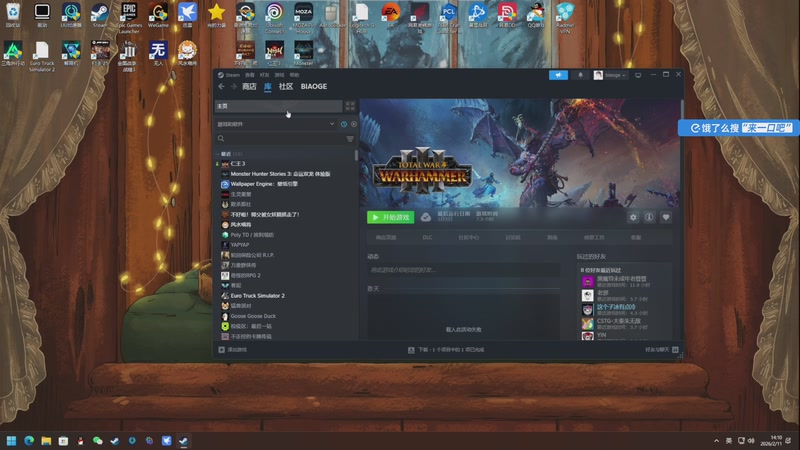This screenshot has height=450, width=800.
Task: Switch to the 社区 community tab
Action: (286, 87)
